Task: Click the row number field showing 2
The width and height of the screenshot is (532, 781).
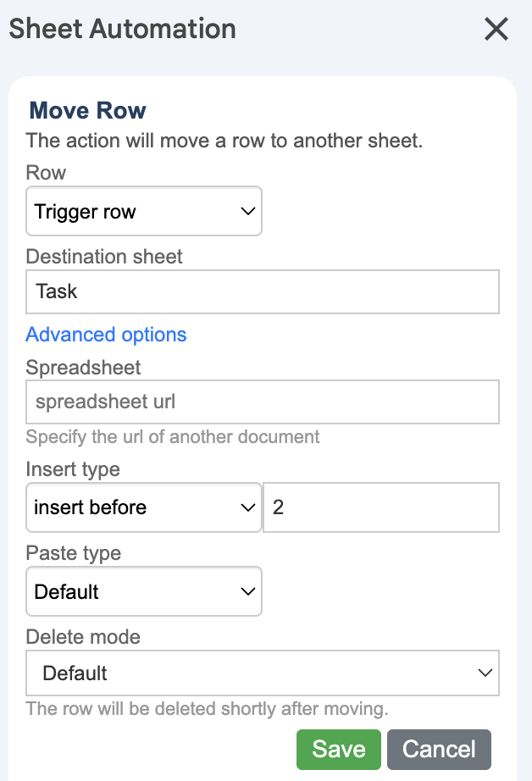Action: pos(380,507)
